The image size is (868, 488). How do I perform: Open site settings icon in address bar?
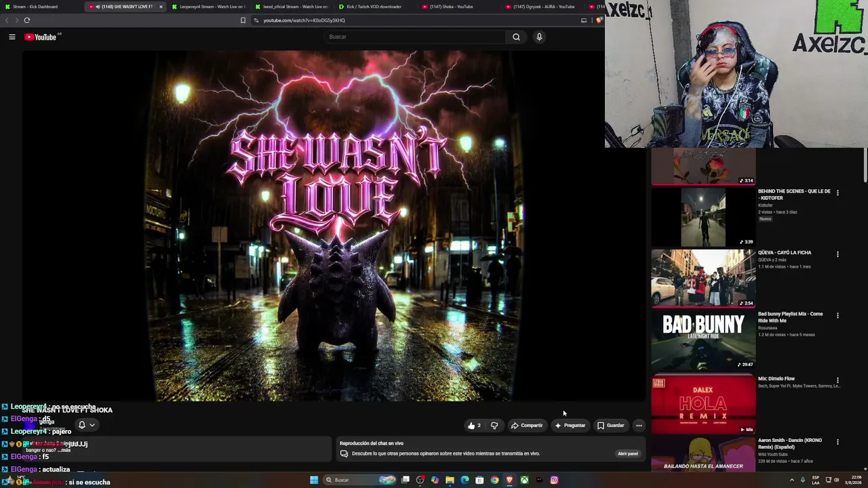coord(256,20)
